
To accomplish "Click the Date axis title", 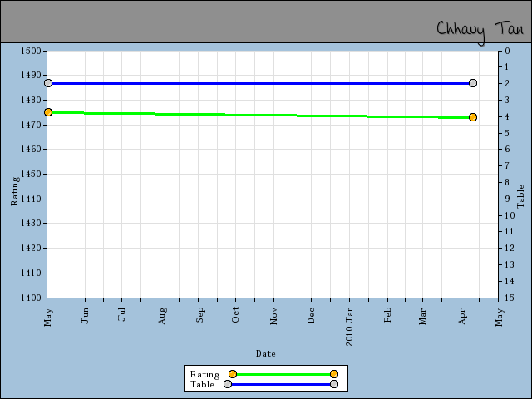I will point(266,354).
